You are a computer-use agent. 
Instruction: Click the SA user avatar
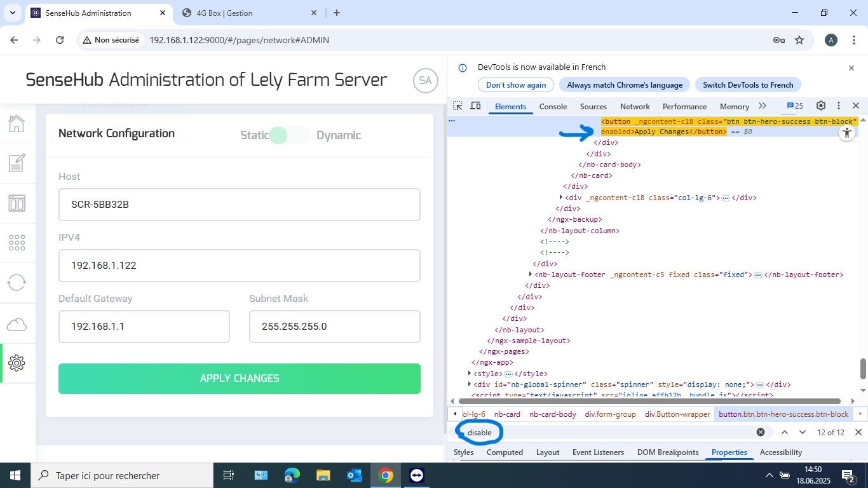[x=425, y=81]
